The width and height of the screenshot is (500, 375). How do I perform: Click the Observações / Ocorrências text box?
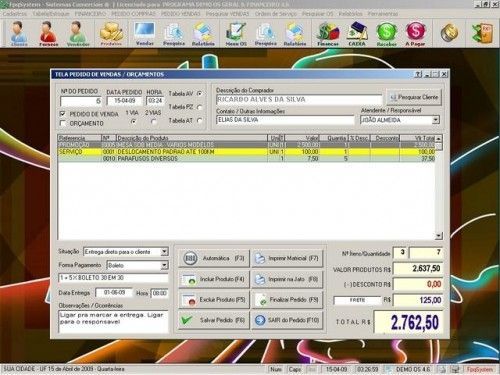pyautogui.click(x=113, y=322)
